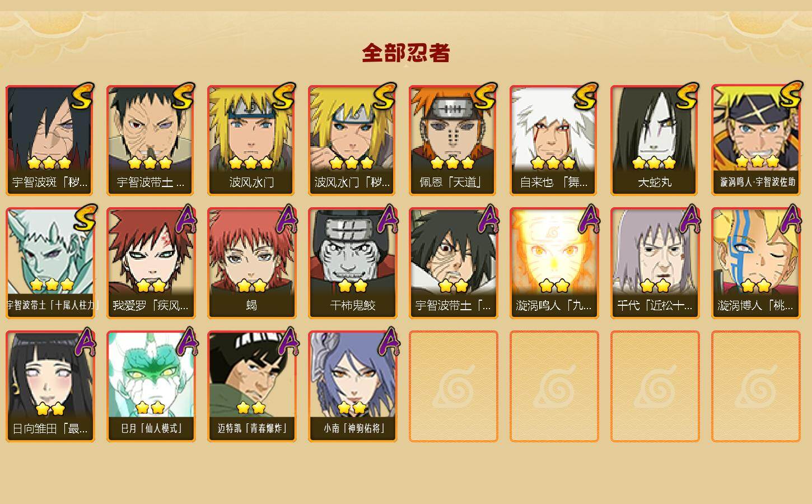This screenshot has height=504, width=812.
Task: Click the A rank badge on 我爱罗 card
Action: click(x=186, y=219)
